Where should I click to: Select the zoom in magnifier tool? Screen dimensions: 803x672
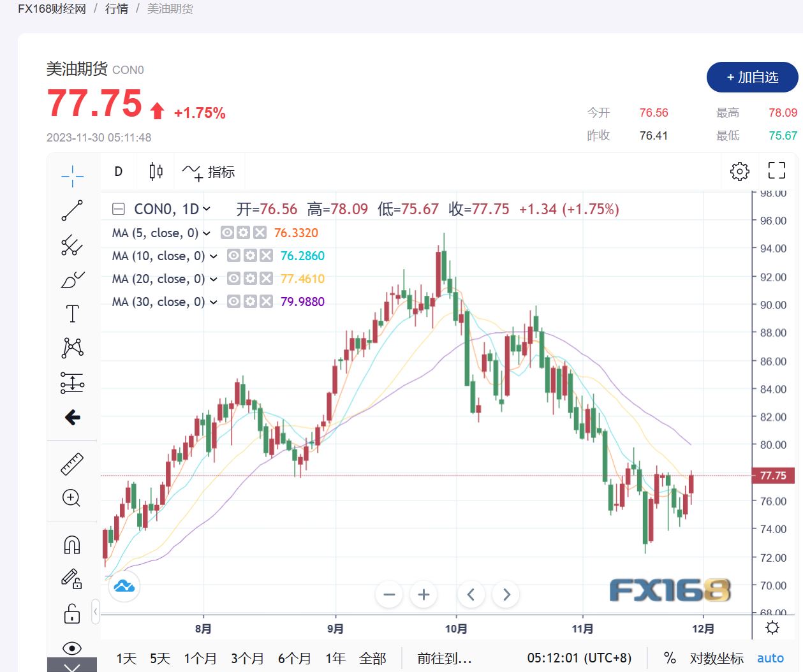[x=72, y=498]
